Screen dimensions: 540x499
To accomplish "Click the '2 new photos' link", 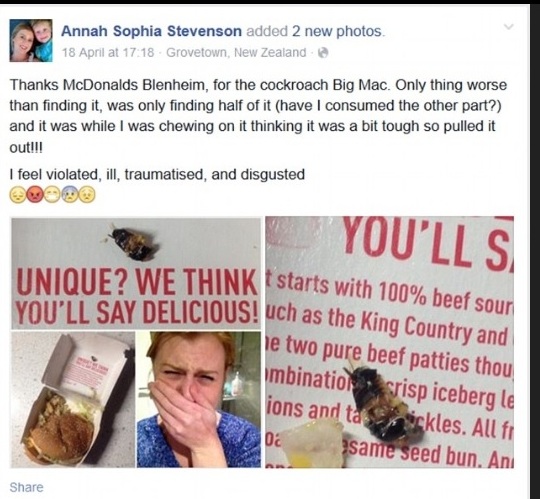I will pyautogui.click(x=337, y=31).
